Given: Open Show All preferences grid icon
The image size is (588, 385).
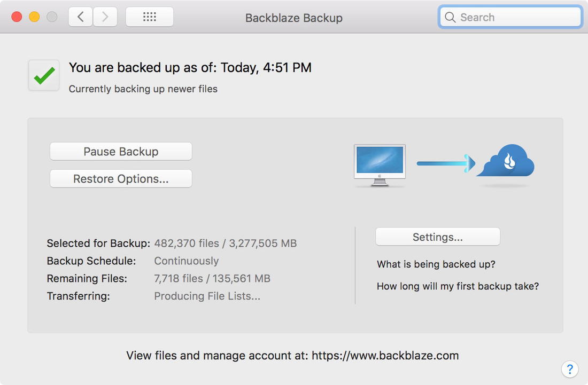Looking at the screenshot, I should click(x=149, y=17).
